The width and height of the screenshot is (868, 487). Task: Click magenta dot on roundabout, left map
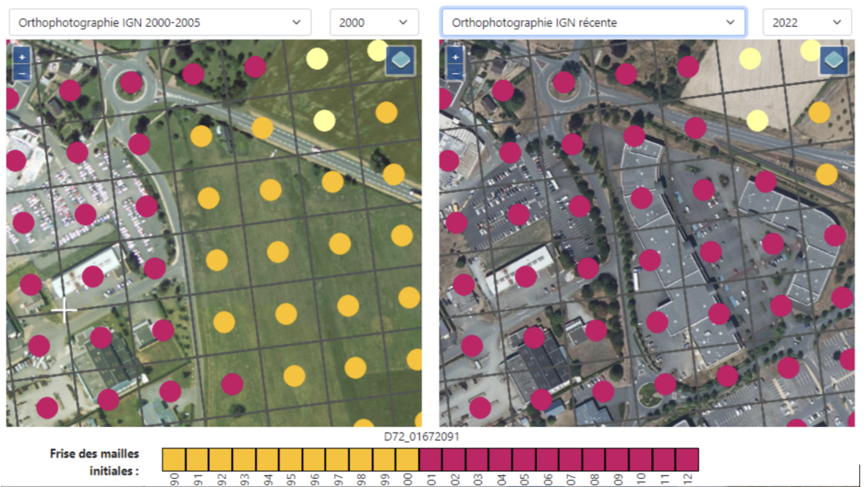[x=131, y=82]
